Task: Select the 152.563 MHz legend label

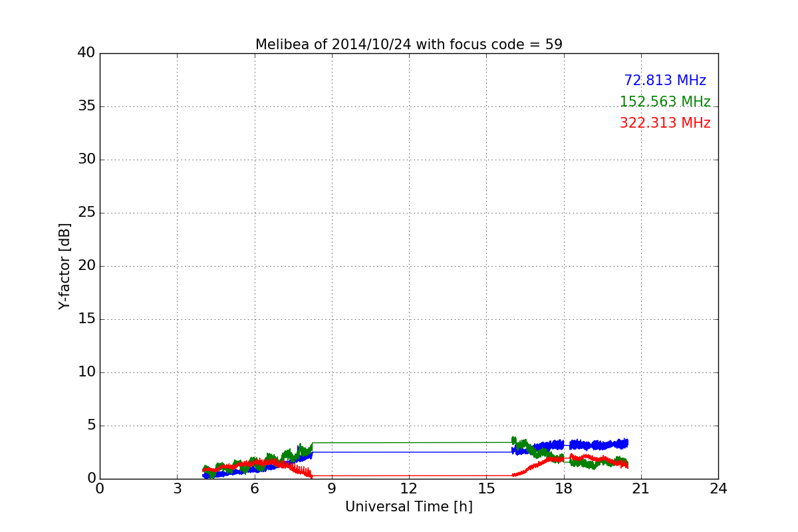Action: 665,102
